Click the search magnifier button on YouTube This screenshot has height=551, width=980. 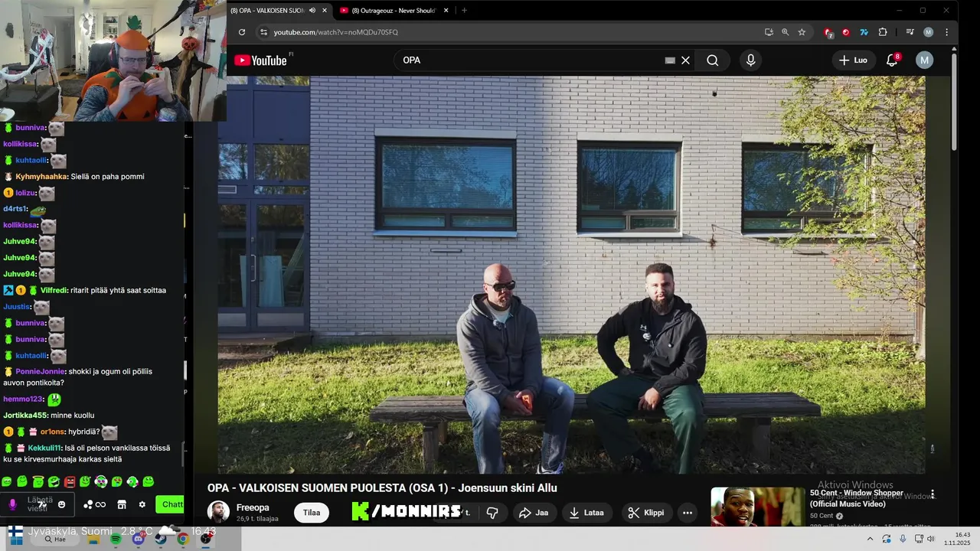(x=713, y=60)
